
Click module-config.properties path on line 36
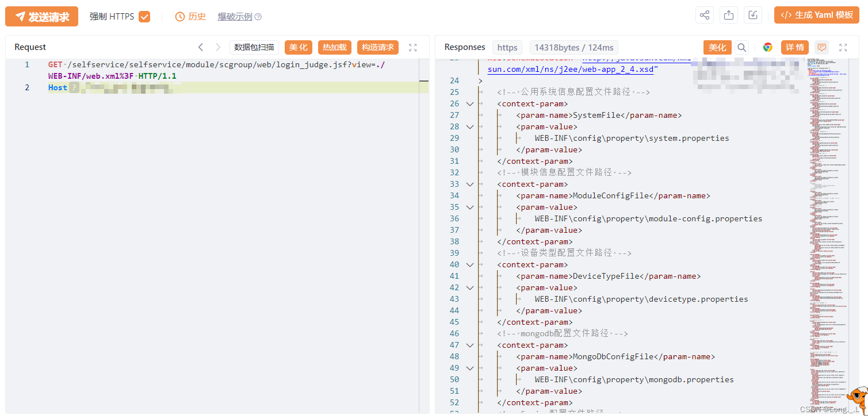pos(648,218)
